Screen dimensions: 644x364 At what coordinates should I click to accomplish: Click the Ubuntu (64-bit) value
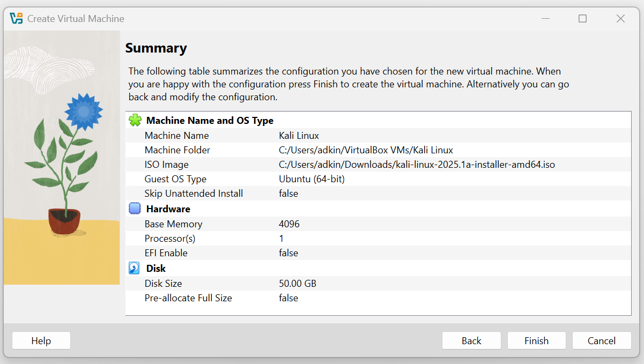(x=312, y=179)
